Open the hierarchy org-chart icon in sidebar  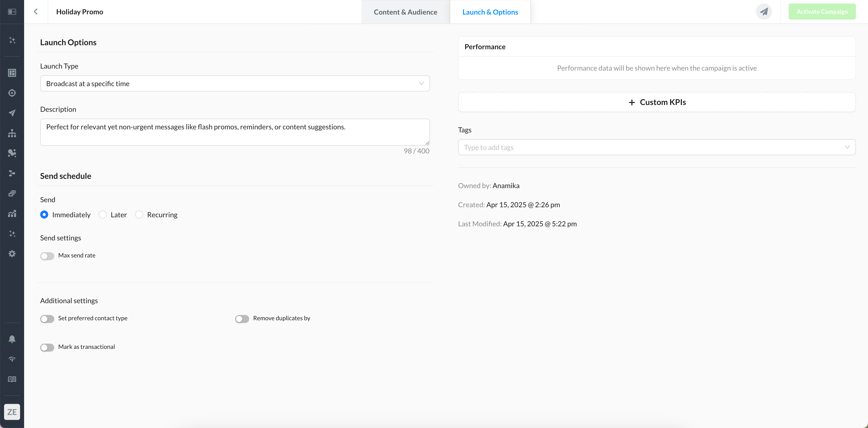[x=12, y=133]
